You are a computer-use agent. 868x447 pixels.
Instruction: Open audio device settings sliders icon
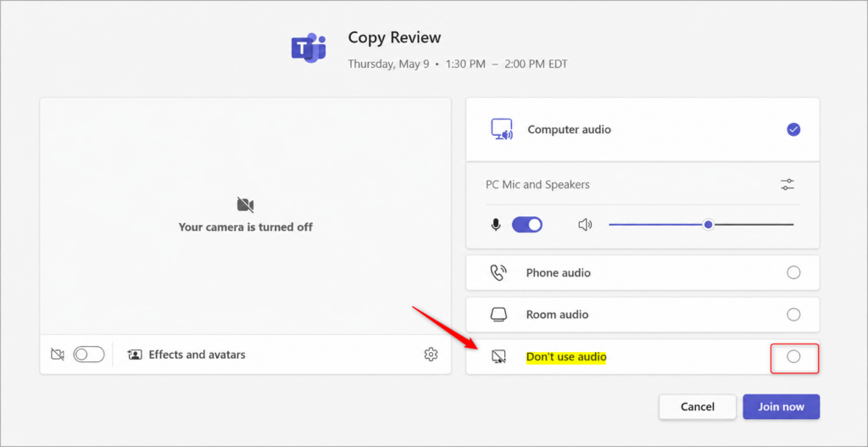click(787, 184)
